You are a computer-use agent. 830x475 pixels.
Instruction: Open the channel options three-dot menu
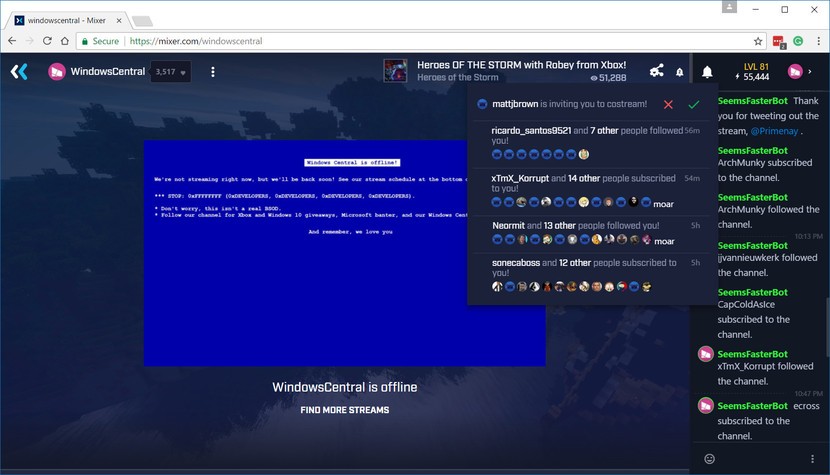[x=213, y=72]
